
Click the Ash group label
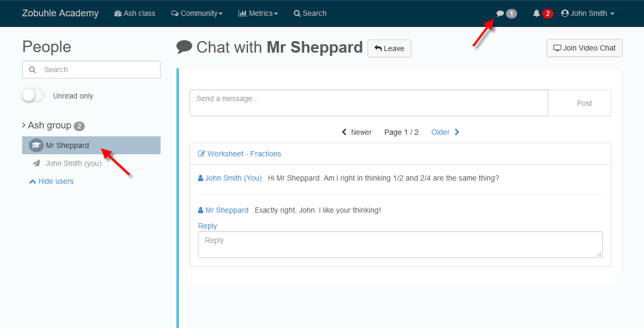click(x=49, y=125)
